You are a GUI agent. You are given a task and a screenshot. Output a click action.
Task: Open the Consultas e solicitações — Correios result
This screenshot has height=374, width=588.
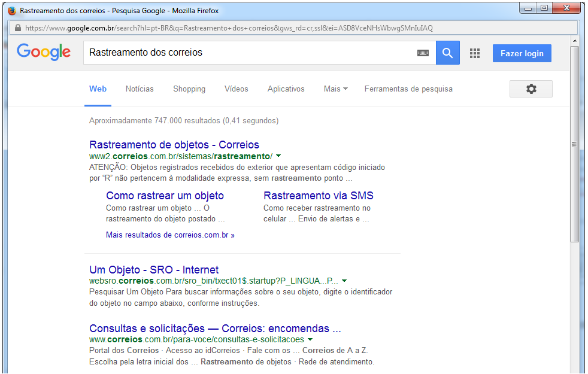215,329
